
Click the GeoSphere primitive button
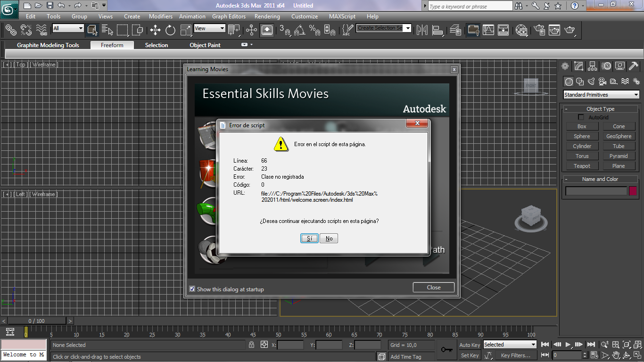(619, 136)
